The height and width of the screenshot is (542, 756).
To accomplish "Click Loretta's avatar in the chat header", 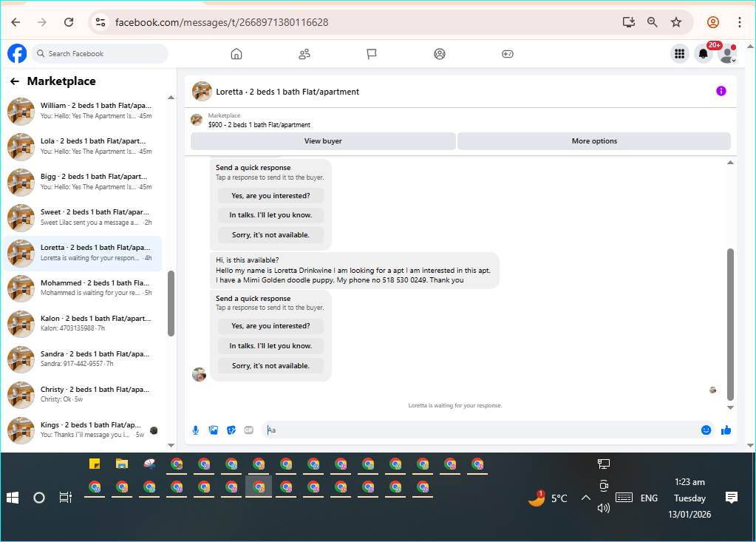I will pyautogui.click(x=202, y=91).
